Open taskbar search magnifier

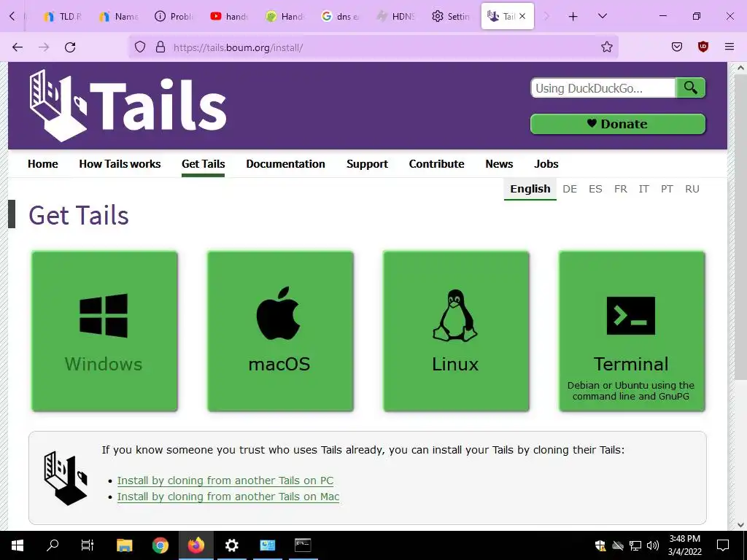[x=53, y=545]
